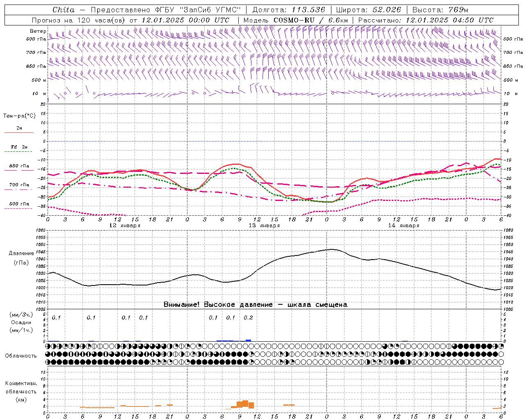Select the latitude value 52.026

(386, 10)
